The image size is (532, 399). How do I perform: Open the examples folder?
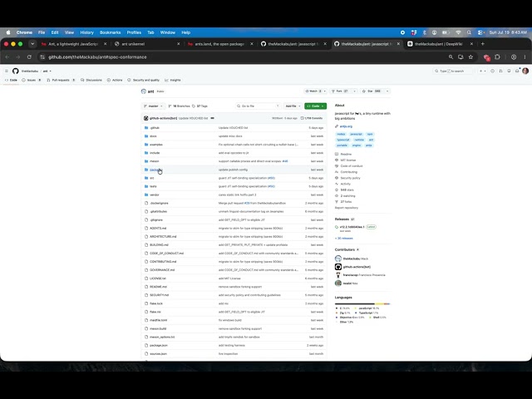(156, 145)
